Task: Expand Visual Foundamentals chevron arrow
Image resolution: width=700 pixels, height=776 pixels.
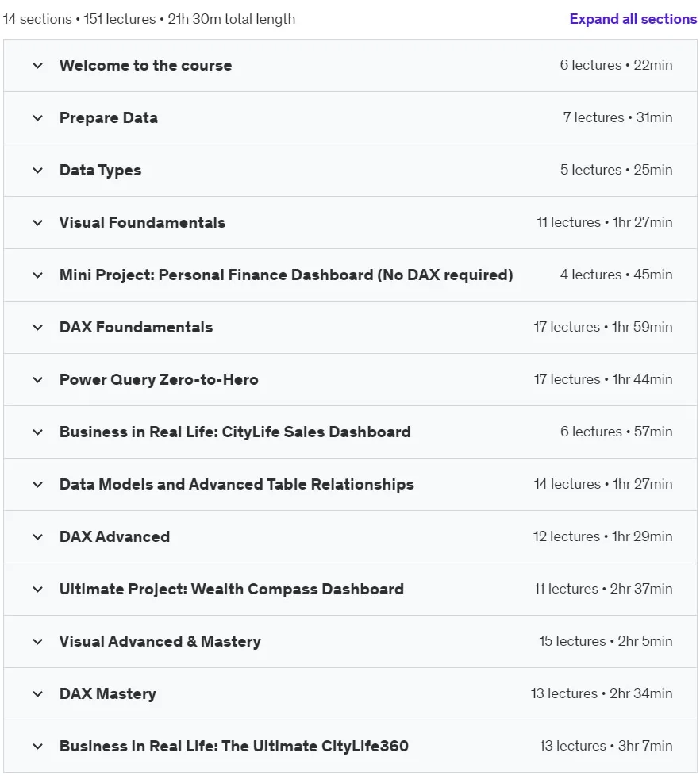Action: (x=37, y=223)
